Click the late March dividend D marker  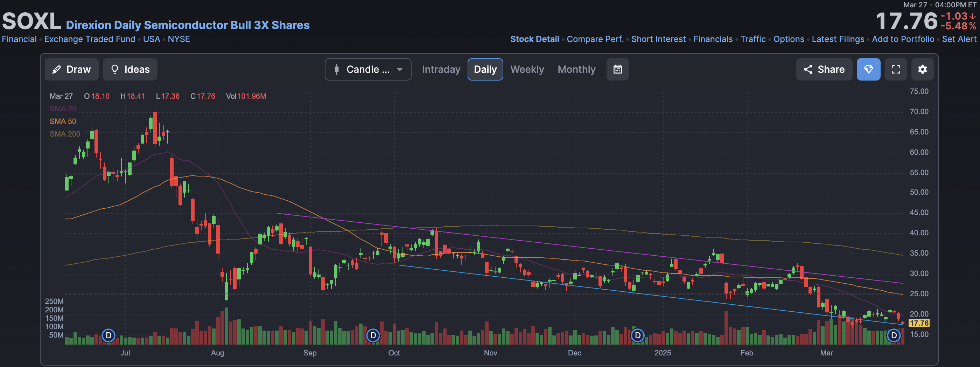coord(894,335)
